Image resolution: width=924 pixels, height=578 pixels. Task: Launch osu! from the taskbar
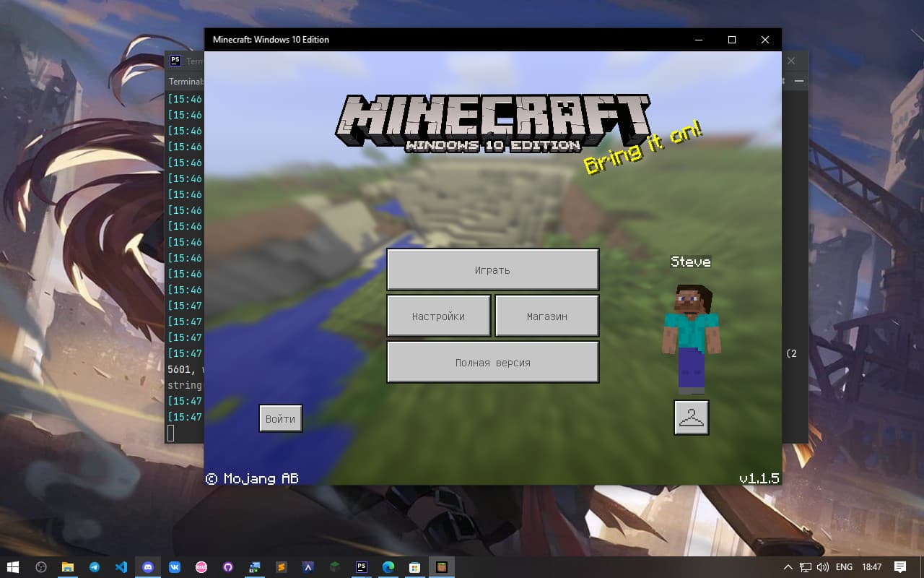[x=201, y=567]
